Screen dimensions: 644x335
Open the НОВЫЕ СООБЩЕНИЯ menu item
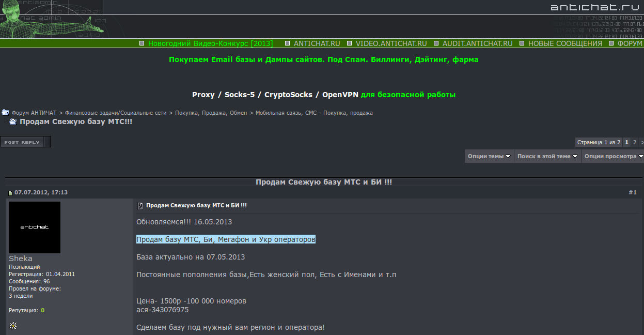click(x=565, y=43)
